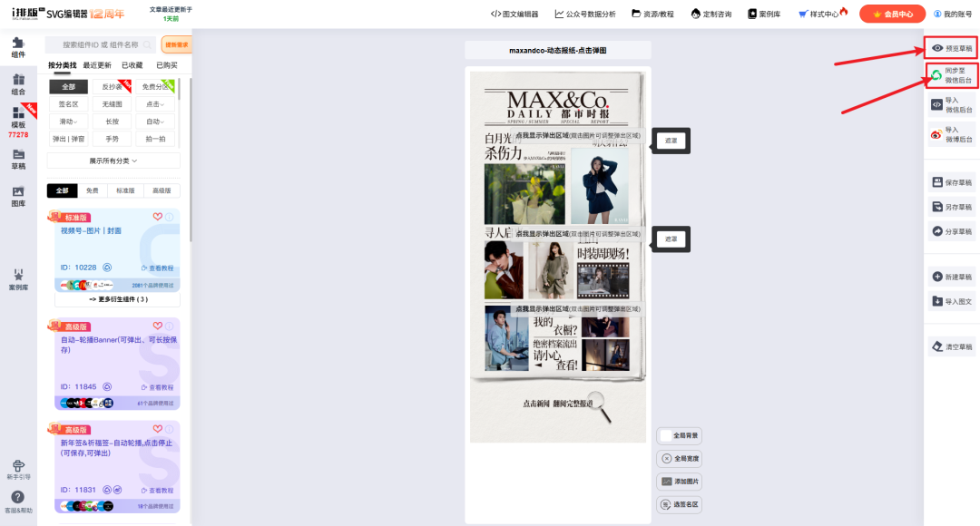Image resolution: width=980 pixels, height=526 pixels.
Task: Expand 展示所有分类 to show all categories
Action: [113, 161]
